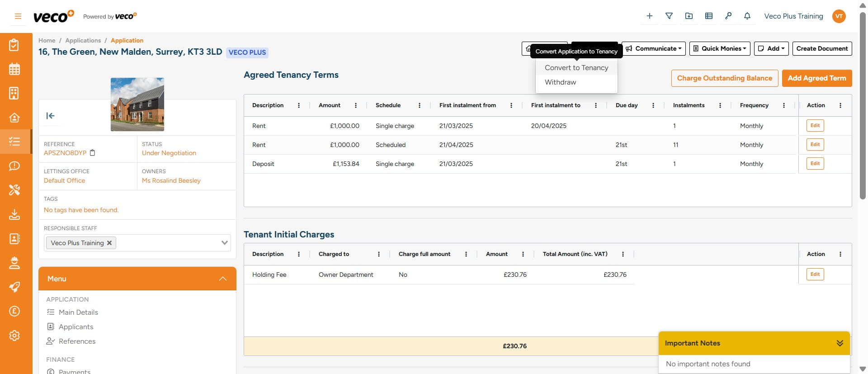Select Convert to Tenancy option
The image size is (868, 374).
pyautogui.click(x=576, y=68)
